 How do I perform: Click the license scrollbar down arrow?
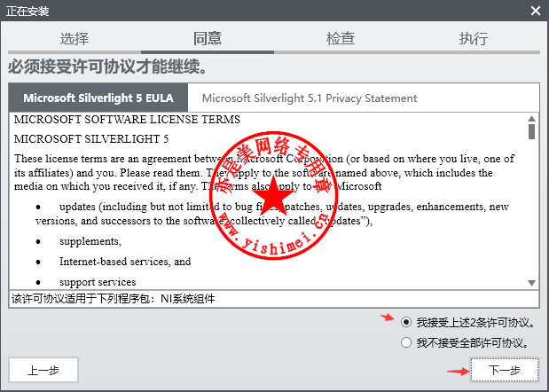[x=532, y=283]
